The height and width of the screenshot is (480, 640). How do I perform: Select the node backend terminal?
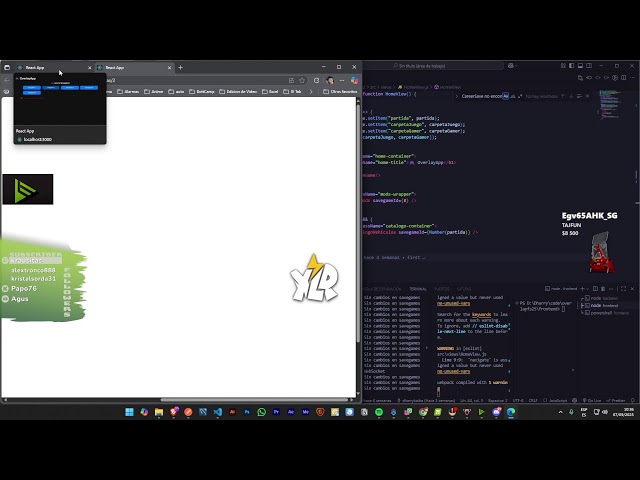[606, 298]
